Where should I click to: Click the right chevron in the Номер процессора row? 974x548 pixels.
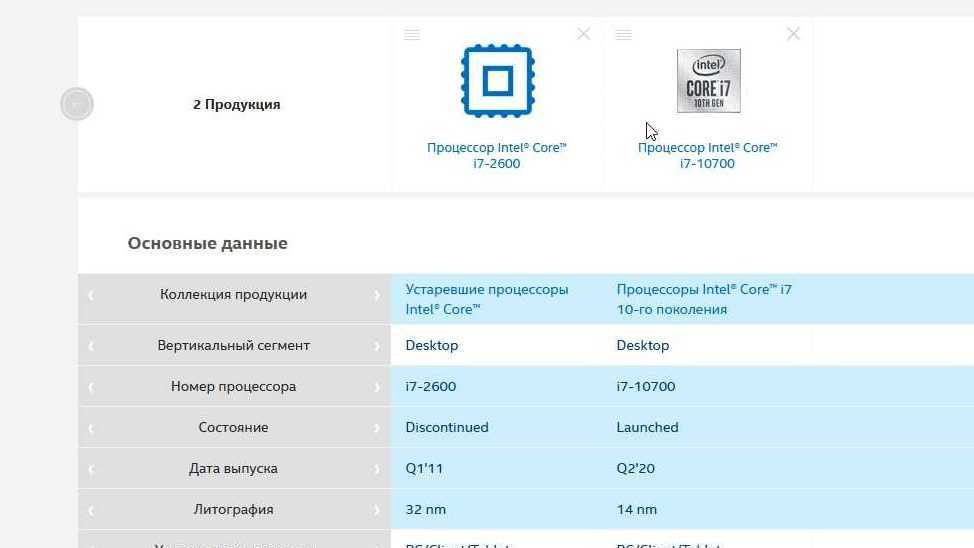(377, 387)
